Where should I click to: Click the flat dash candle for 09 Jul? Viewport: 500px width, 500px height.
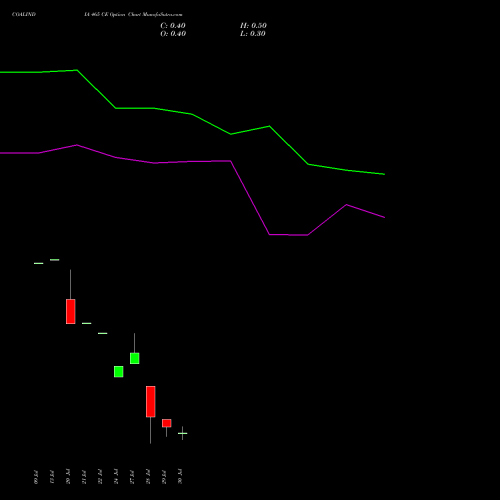pos(38,263)
